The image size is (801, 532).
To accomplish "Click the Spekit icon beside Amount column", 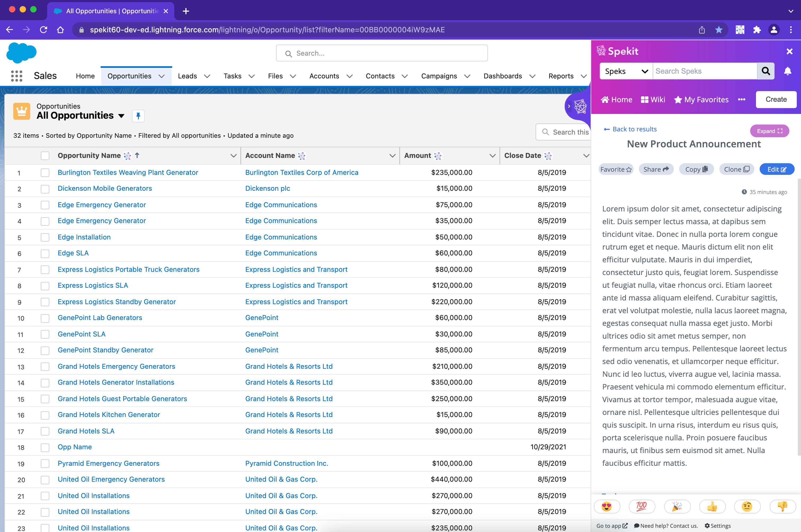I will pos(438,156).
